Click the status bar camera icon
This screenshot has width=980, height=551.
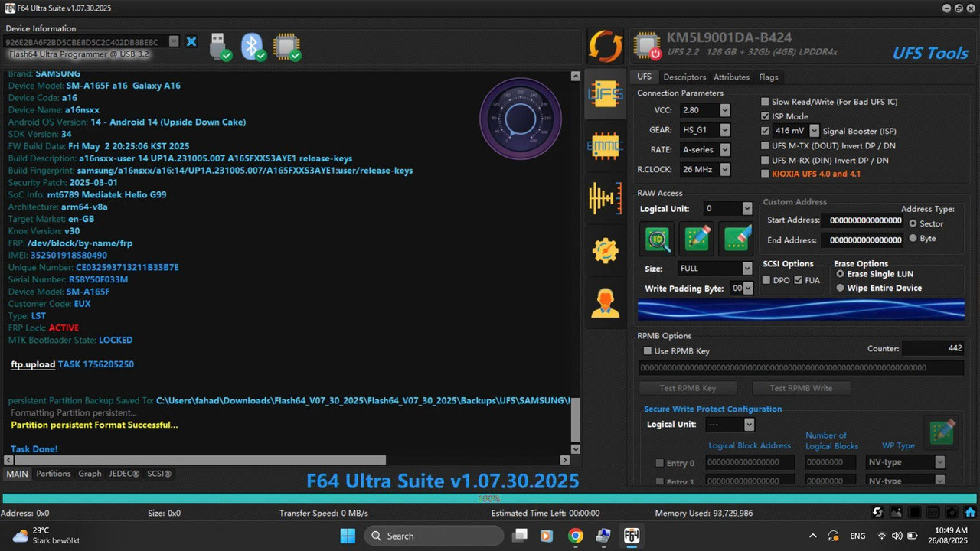coord(951,513)
